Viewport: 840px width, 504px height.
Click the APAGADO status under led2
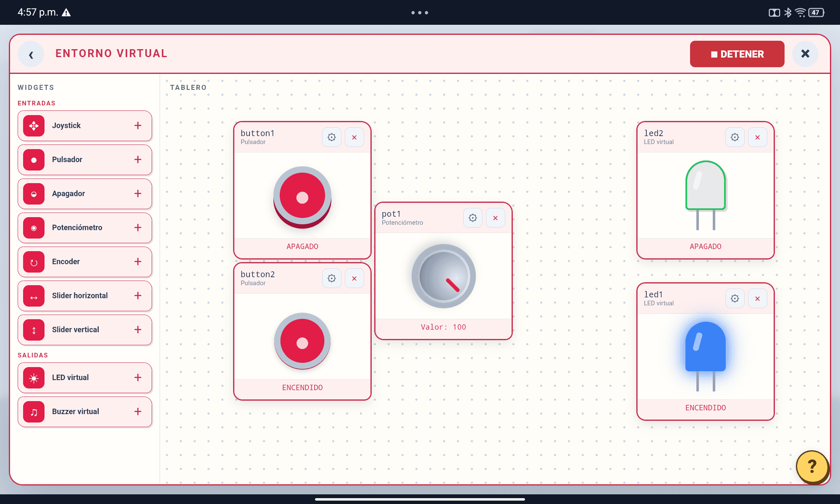(706, 247)
